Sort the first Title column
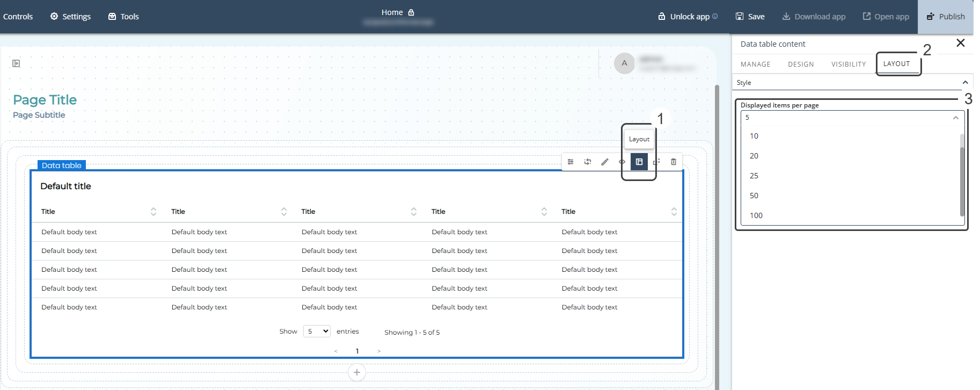 [153, 212]
